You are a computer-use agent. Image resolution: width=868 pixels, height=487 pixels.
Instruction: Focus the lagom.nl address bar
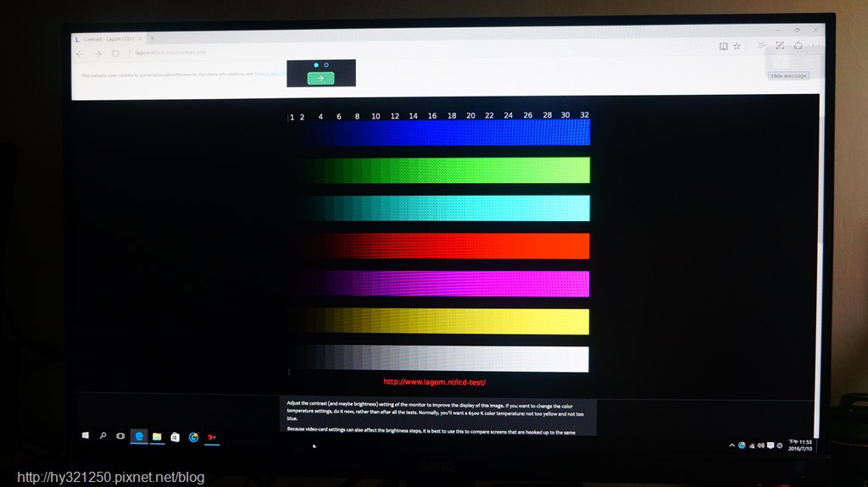tap(170, 53)
